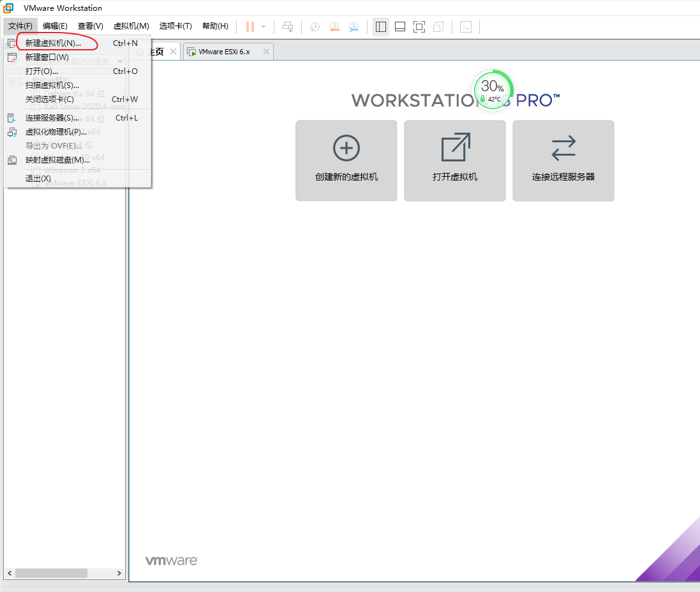Click Connect Remote Server (连接远程服务器) tile

563,161
